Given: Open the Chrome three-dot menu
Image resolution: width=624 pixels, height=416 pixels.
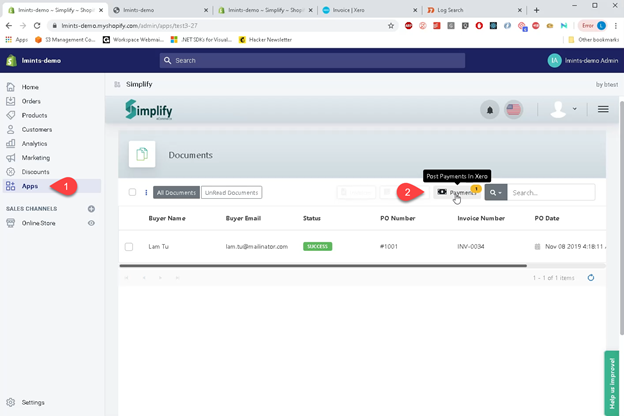Looking at the screenshot, I should point(616,25).
